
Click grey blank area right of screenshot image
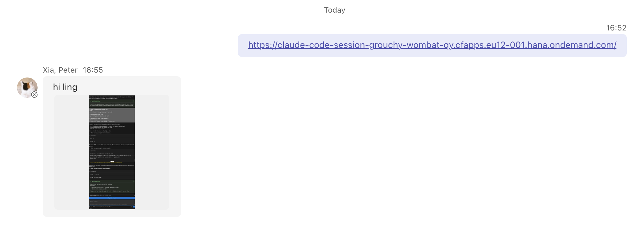[152, 152]
